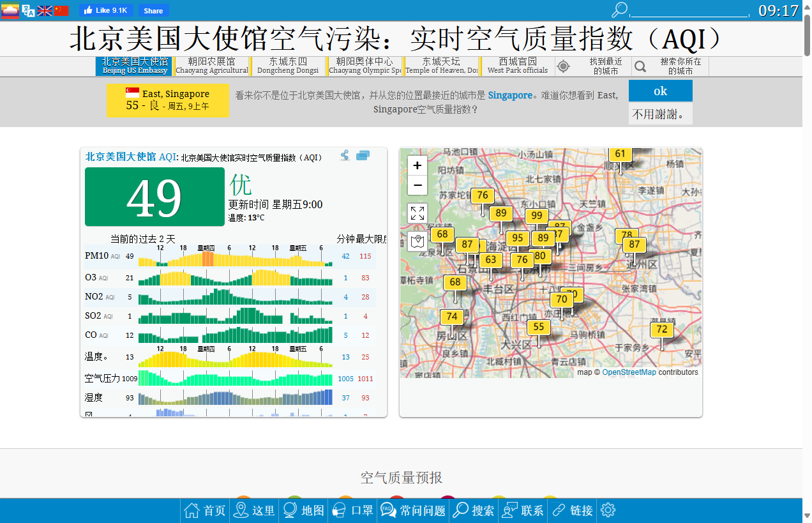This screenshot has width=812, height=523.
Task: Enter fullscreen mode on the map
Action: coord(417,213)
